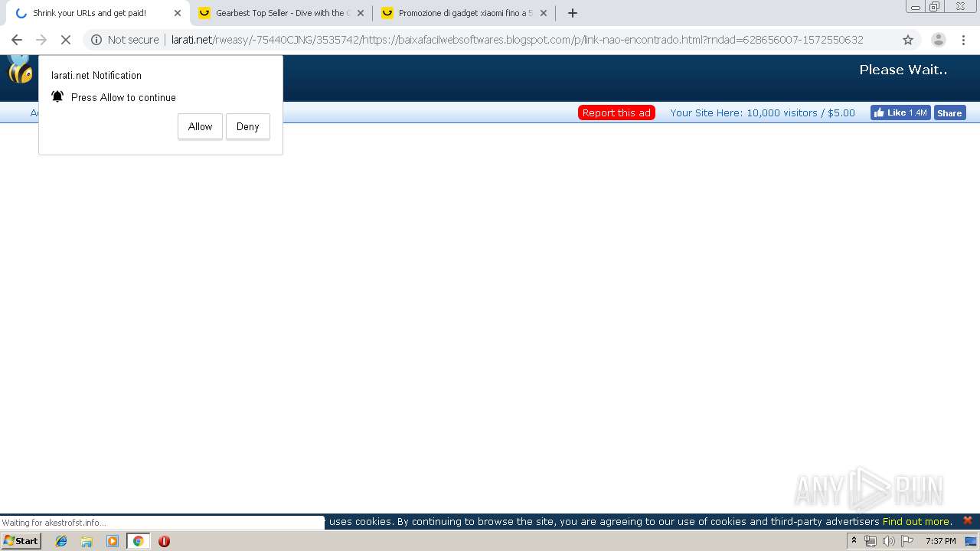Click the Action Center flag tray icon

[x=907, y=541]
